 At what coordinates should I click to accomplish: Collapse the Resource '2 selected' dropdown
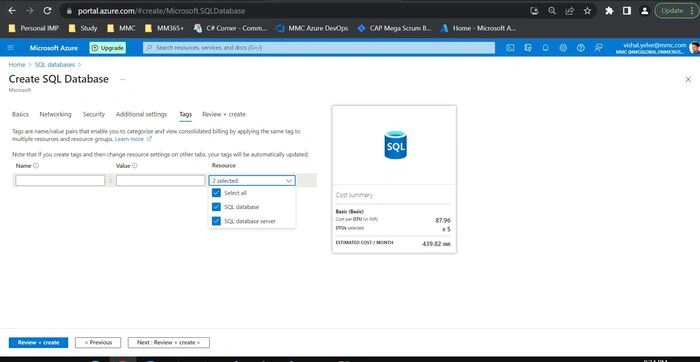252,180
